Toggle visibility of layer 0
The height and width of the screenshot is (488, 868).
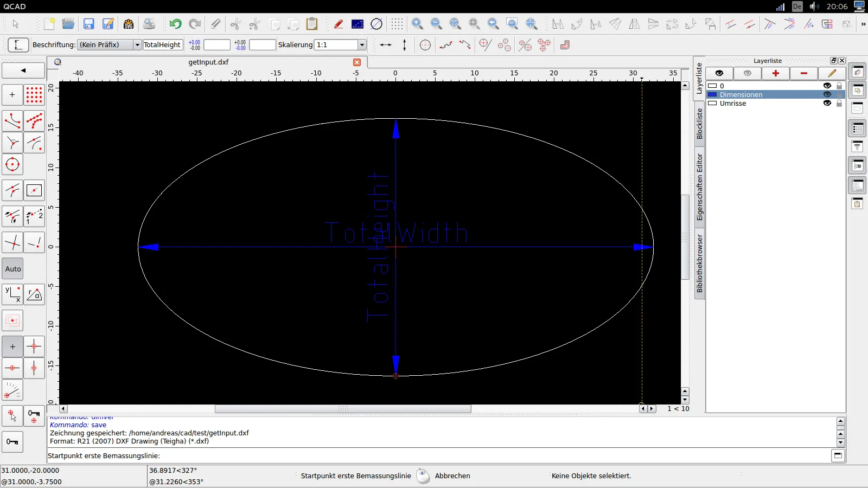827,86
